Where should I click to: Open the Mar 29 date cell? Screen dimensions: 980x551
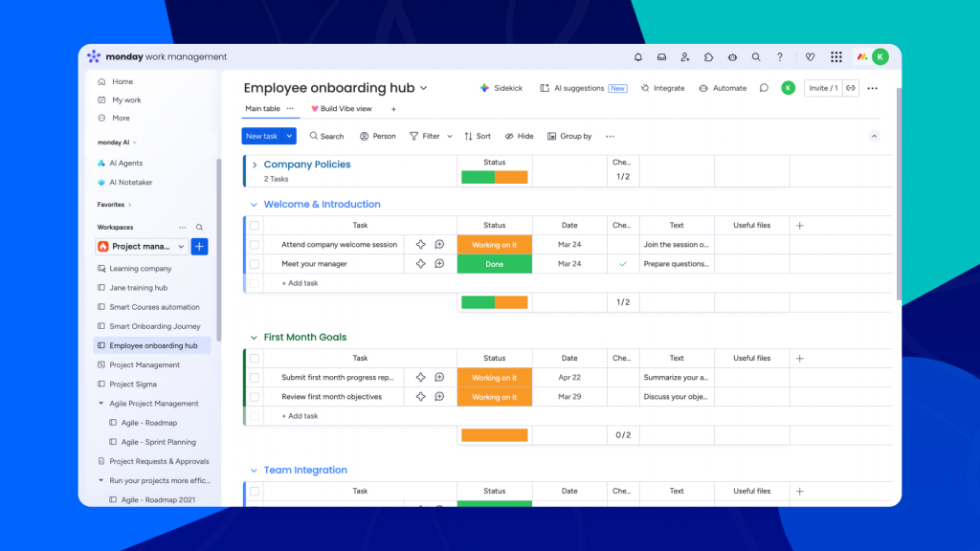pos(569,397)
